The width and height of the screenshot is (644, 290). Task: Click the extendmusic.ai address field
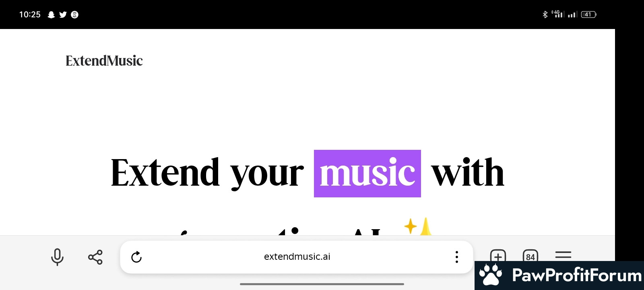297,257
